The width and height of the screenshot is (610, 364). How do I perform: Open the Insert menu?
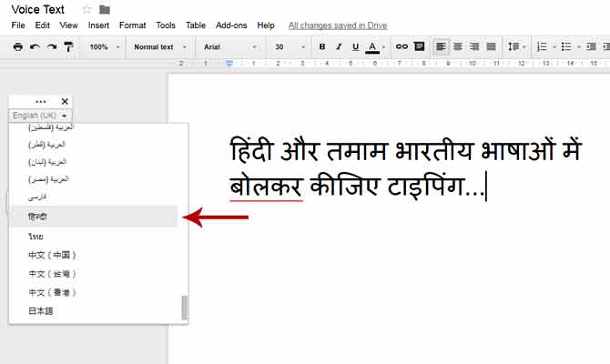point(98,25)
